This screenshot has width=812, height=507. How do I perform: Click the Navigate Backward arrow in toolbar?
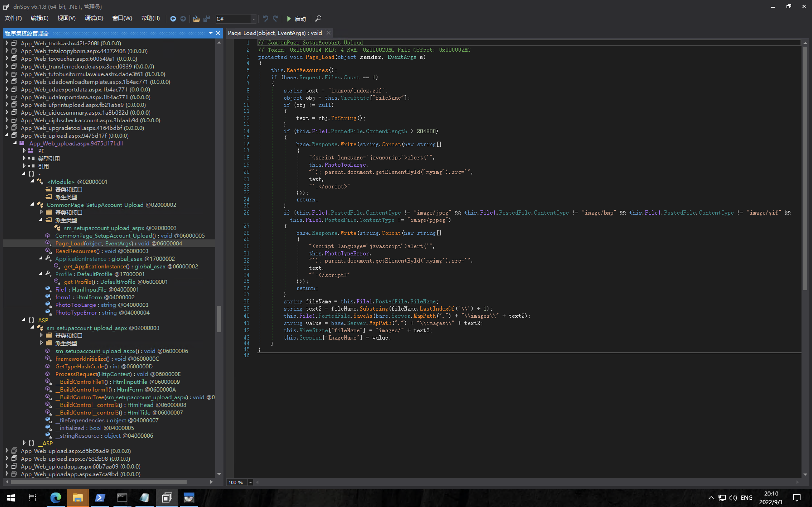click(x=173, y=19)
